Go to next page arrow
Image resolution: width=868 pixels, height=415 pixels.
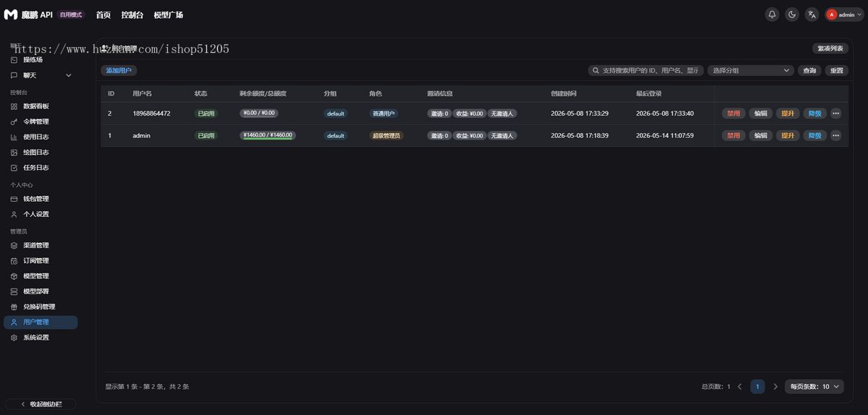[775, 387]
